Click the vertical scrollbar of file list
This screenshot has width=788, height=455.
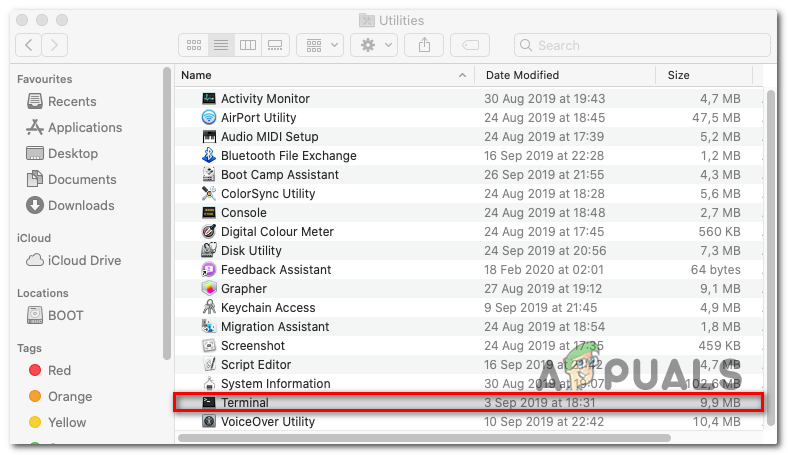(x=772, y=256)
